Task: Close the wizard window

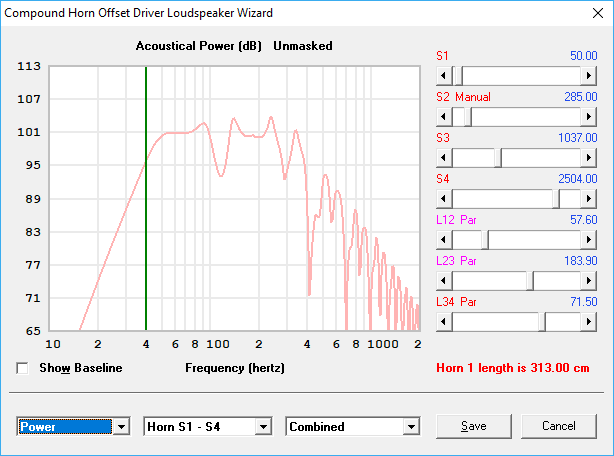Action: click(598, 13)
